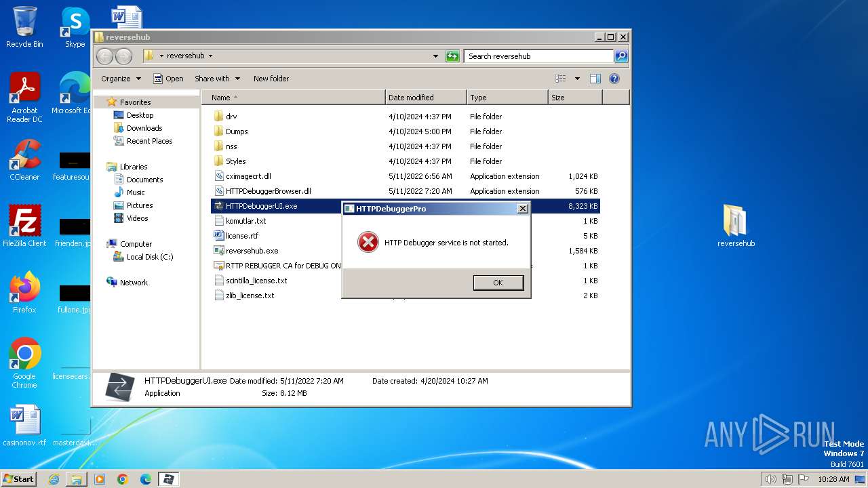
Task: Launch Internet Explorer from taskbar
Action: tap(54, 479)
